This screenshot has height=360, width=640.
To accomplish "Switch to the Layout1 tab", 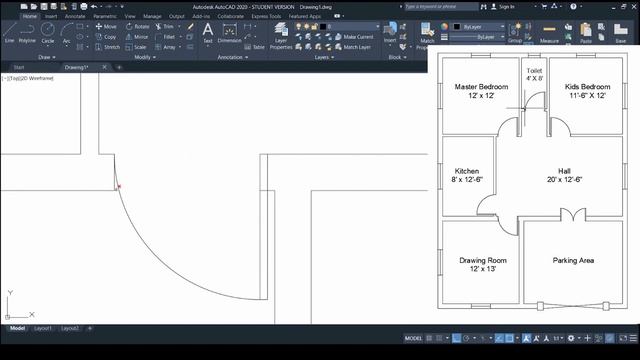I will click(42, 328).
